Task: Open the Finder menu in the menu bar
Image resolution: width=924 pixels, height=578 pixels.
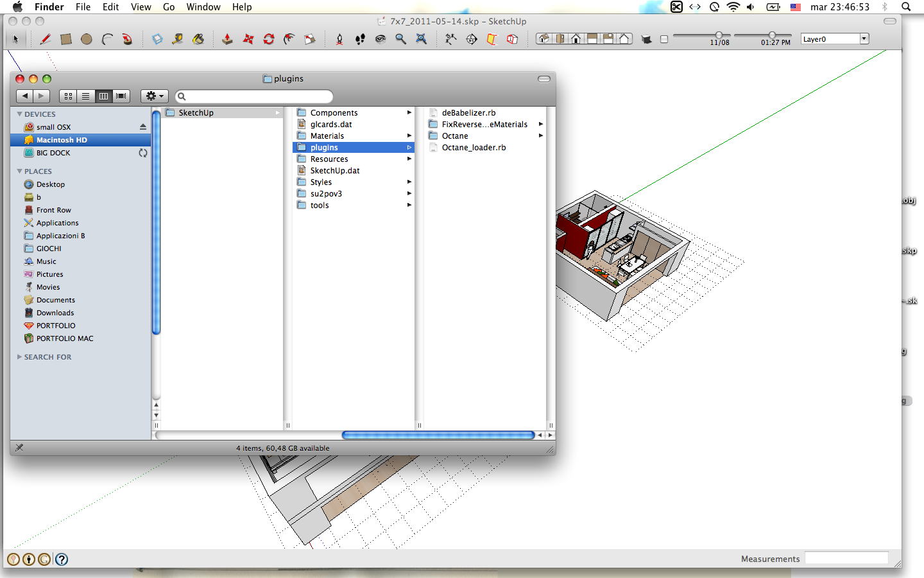Action: pos(49,7)
